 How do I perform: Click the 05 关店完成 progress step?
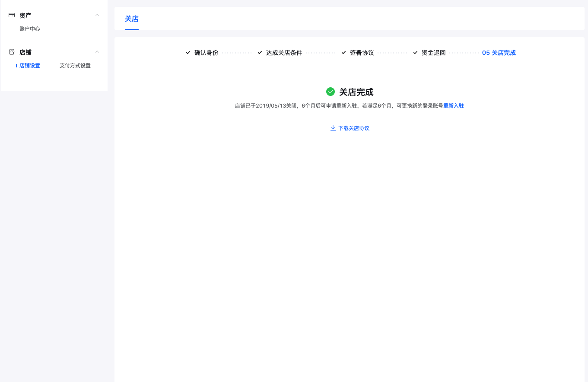[499, 52]
